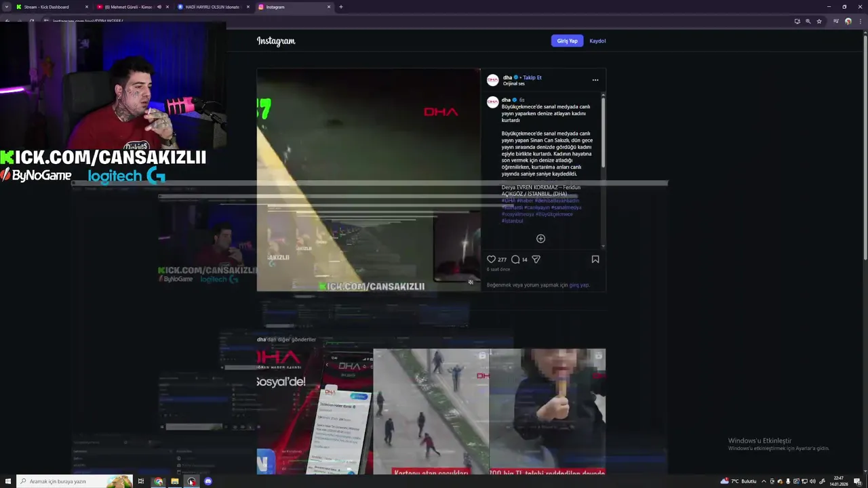Screen dimensions: 868x488
Task: Open comments with the speech bubble icon
Action: pos(515,259)
